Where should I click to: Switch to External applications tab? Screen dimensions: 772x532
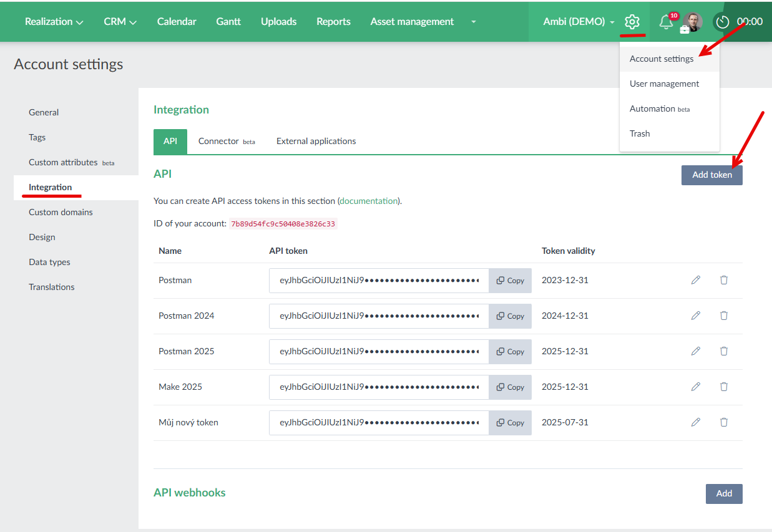[316, 142]
